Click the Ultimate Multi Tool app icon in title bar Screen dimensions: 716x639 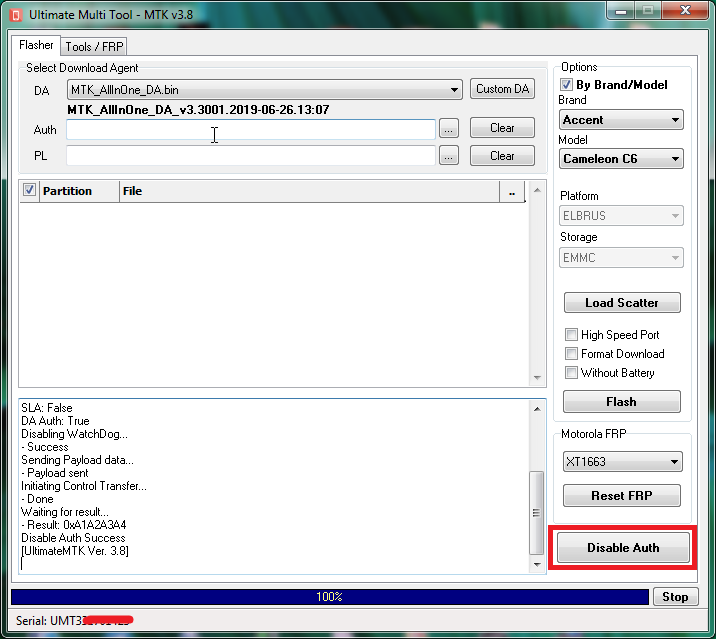click(x=16, y=16)
